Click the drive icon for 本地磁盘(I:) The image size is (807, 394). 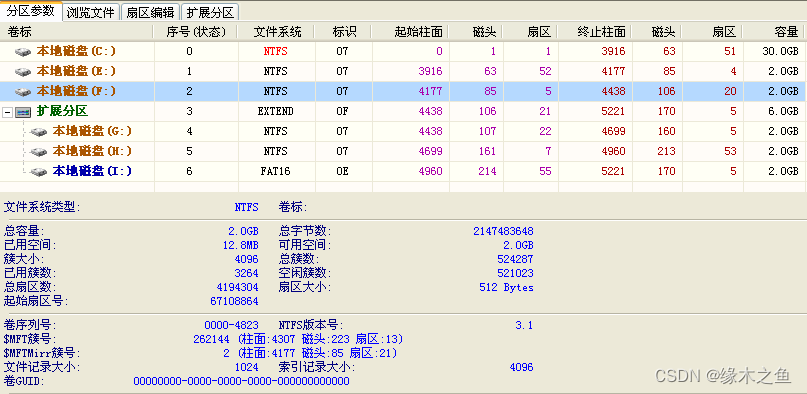click(x=39, y=172)
